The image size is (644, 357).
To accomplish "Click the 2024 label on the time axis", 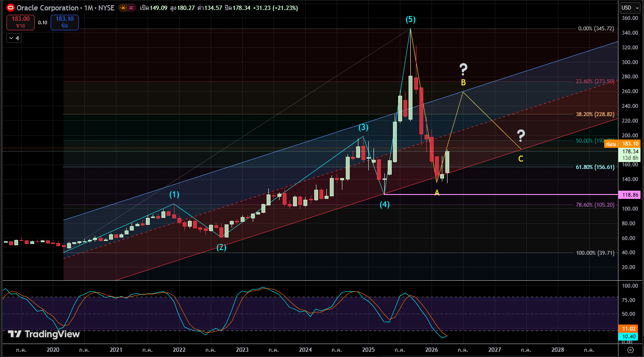I will pyautogui.click(x=306, y=350).
